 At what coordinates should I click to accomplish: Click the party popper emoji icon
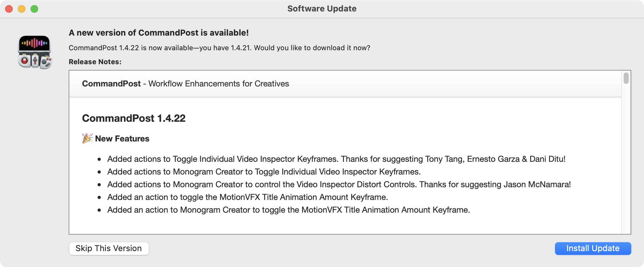(87, 139)
